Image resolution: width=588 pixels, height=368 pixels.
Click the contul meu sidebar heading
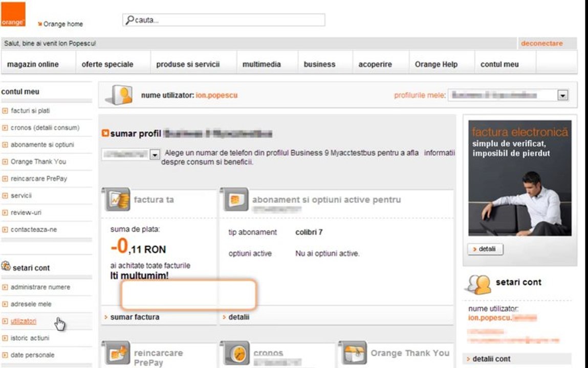(x=20, y=91)
